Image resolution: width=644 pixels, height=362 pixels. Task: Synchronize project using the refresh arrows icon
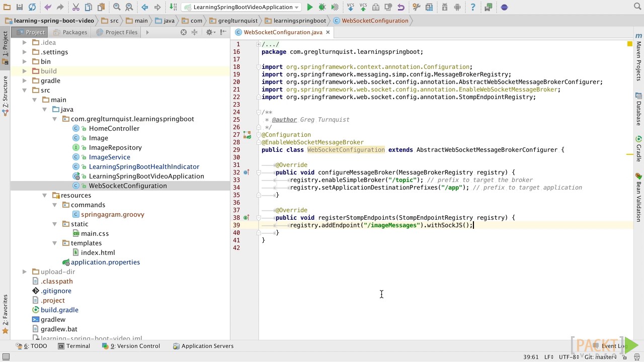(x=32, y=7)
